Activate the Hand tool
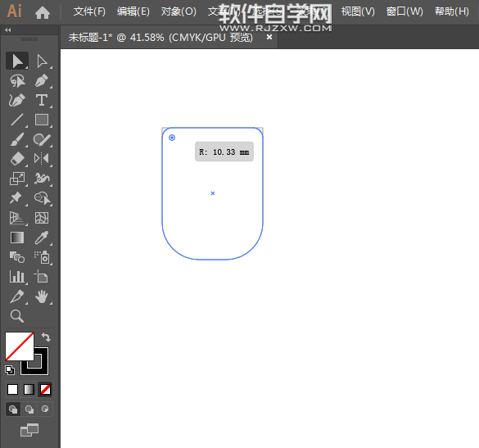This screenshot has height=448, width=479. tap(42, 296)
